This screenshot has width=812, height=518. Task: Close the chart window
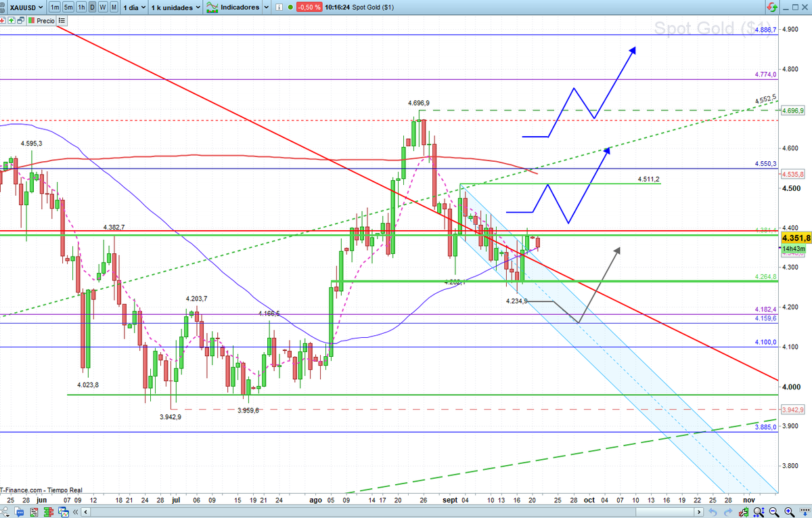click(805, 7)
